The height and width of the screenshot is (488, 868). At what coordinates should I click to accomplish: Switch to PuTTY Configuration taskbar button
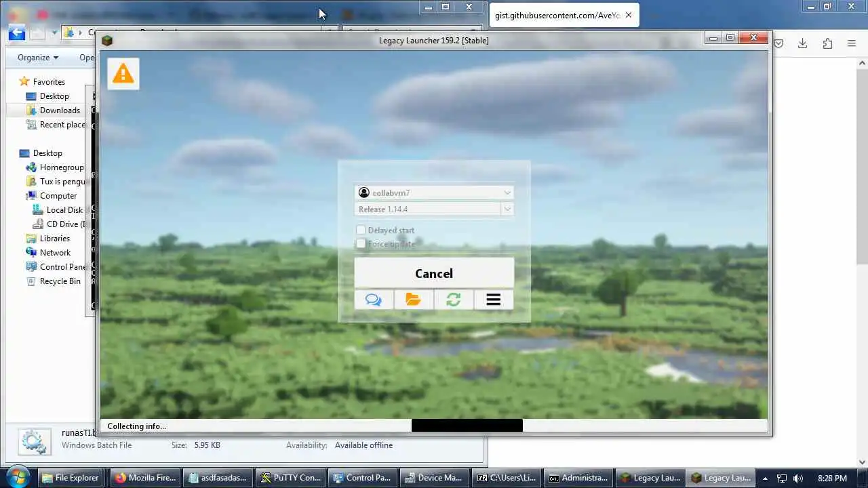pos(290,478)
